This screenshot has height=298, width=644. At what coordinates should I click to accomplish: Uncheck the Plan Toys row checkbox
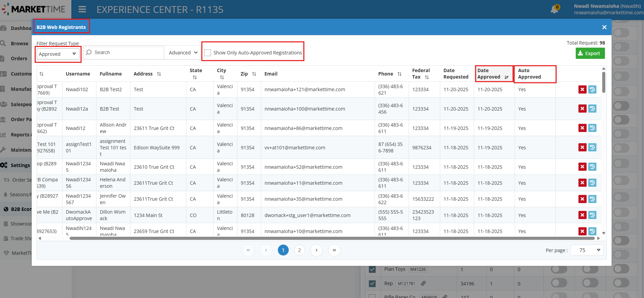pos(372,269)
